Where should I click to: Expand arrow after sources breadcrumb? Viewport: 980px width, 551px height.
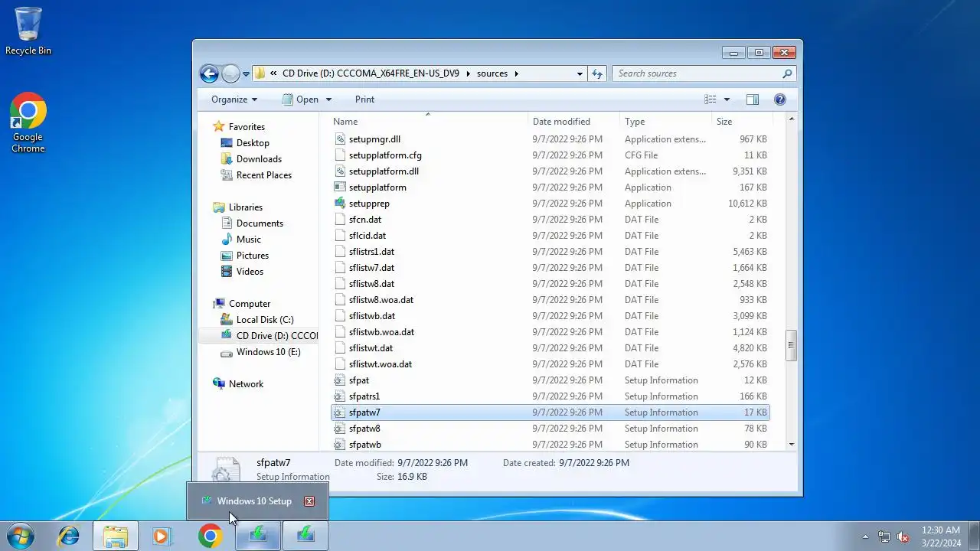[x=516, y=73]
